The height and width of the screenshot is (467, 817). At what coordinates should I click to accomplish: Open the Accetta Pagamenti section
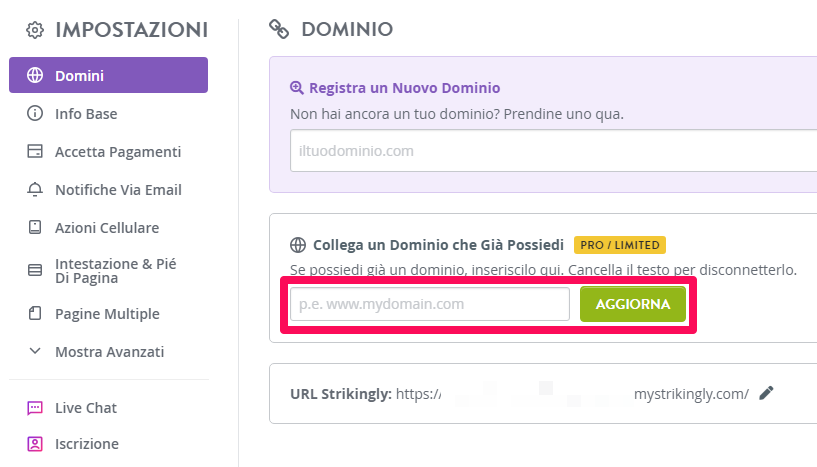[118, 152]
